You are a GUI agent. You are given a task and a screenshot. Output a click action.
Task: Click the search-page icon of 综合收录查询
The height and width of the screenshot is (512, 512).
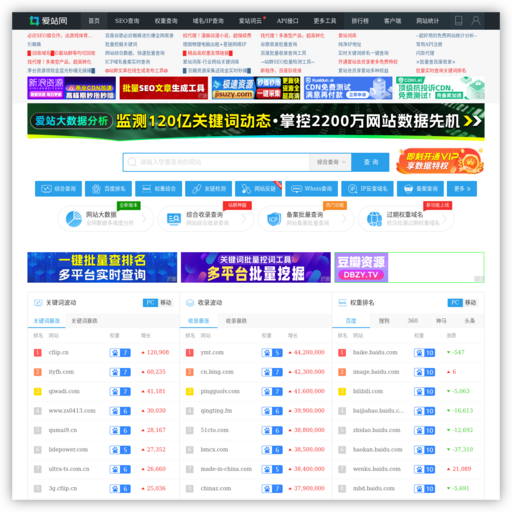point(174,219)
